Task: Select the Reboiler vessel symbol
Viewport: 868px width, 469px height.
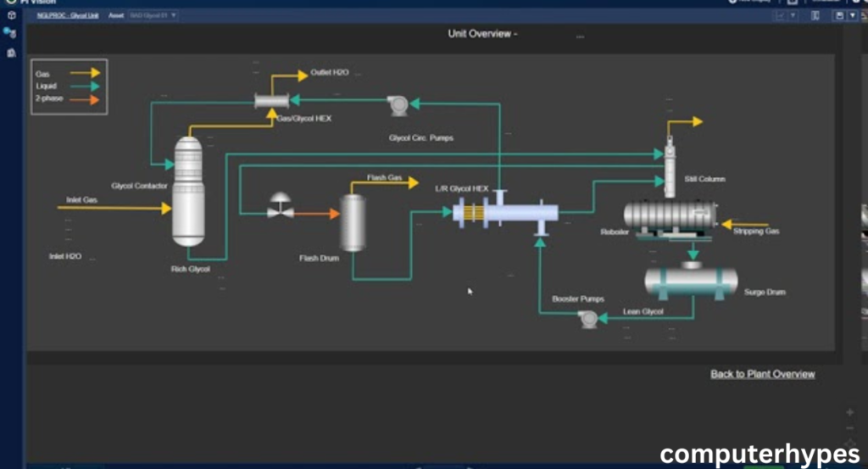Action: click(671, 220)
